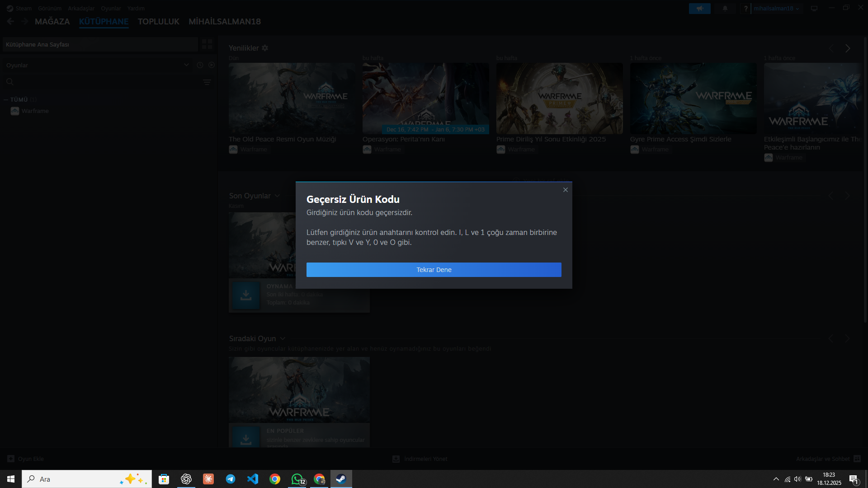Open the Arkadaşlar menu

point(81,8)
